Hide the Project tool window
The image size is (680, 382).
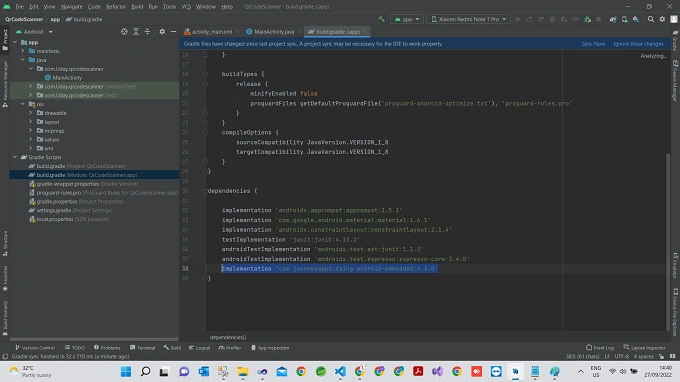click(173, 32)
